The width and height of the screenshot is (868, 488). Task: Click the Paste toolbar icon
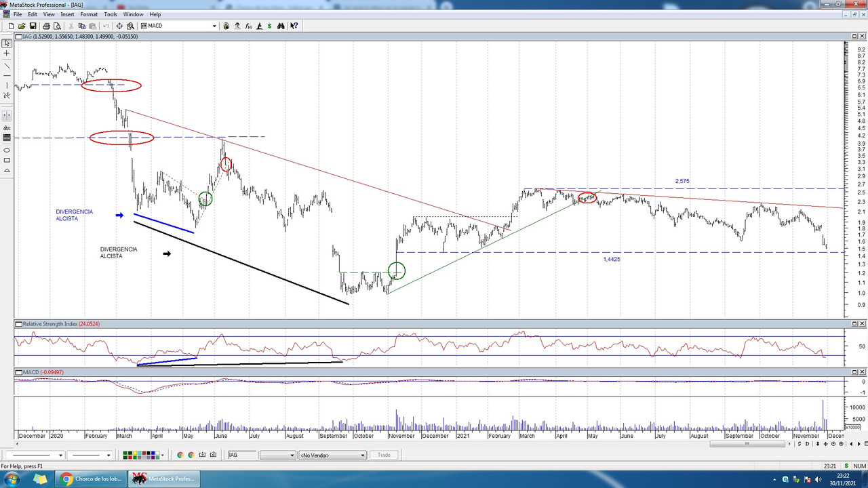(92, 26)
